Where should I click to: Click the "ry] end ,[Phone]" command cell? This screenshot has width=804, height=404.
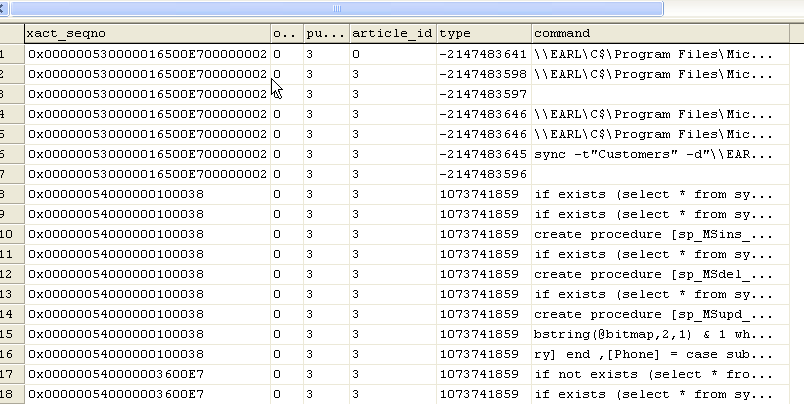click(654, 354)
